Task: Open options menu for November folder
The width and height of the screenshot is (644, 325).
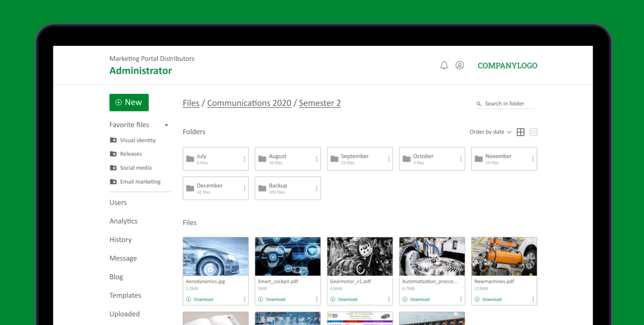Action: click(x=533, y=159)
